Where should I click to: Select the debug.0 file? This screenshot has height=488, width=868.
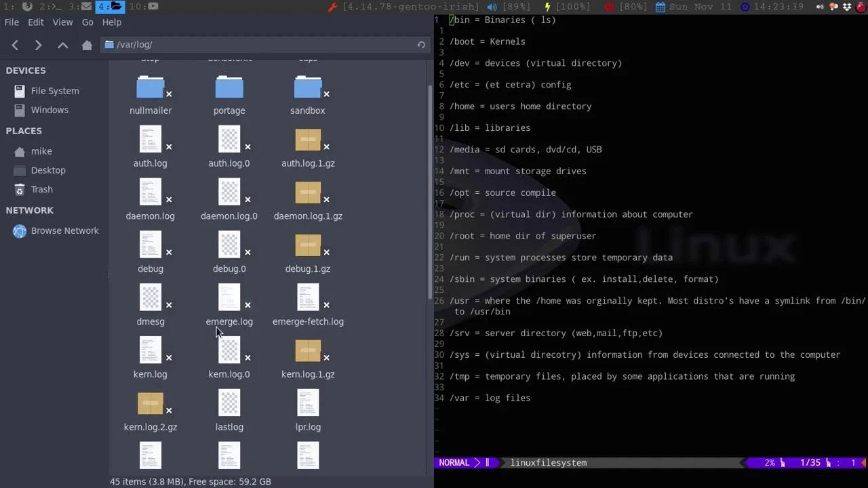pos(229,253)
